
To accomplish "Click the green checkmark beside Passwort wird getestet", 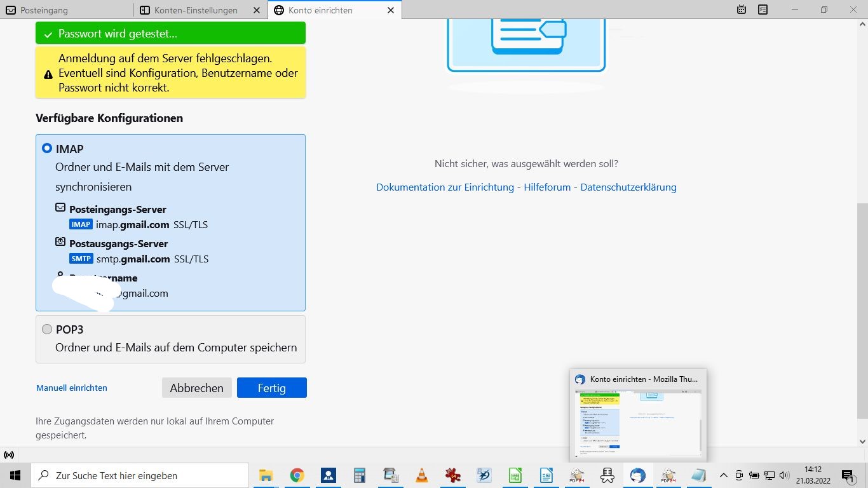I will tap(48, 34).
